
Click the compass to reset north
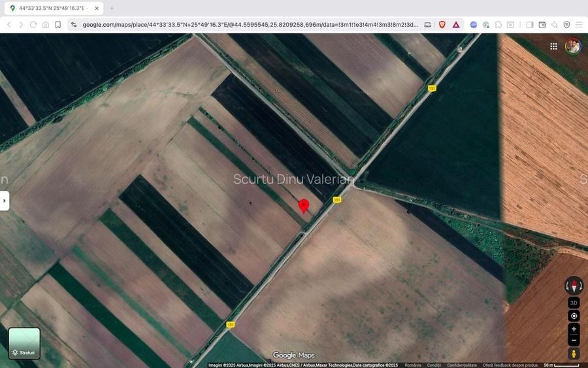574,286
